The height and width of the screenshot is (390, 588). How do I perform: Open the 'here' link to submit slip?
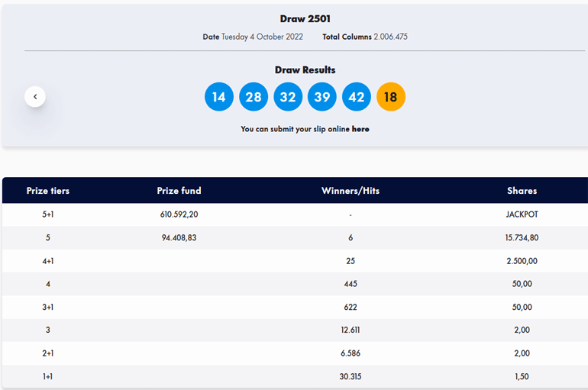point(360,129)
